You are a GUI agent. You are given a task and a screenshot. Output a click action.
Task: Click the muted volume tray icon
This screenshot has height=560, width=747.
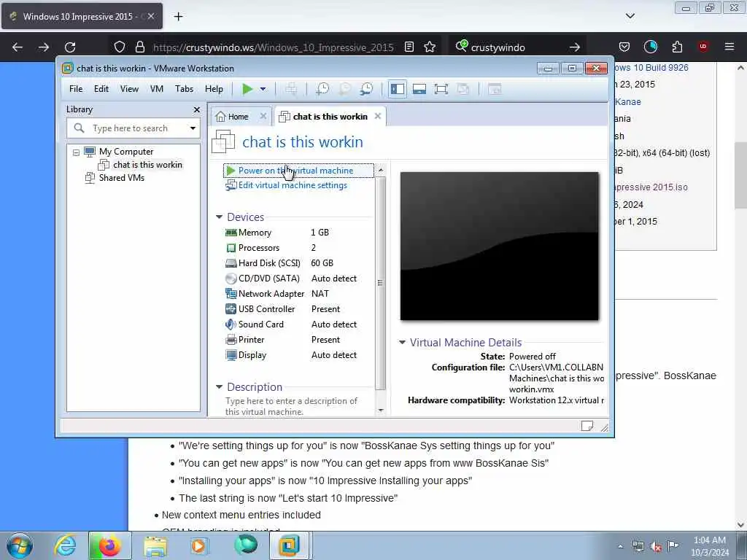point(656,546)
